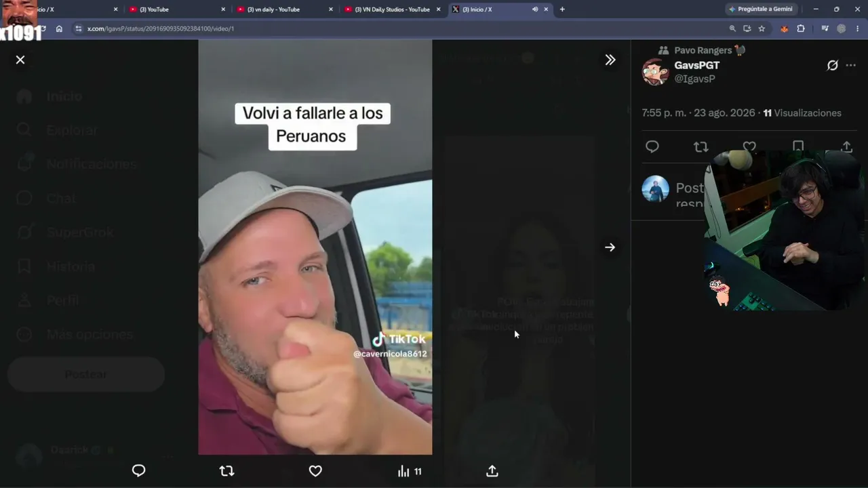Click GavsPGT's profile avatar

coord(656,72)
